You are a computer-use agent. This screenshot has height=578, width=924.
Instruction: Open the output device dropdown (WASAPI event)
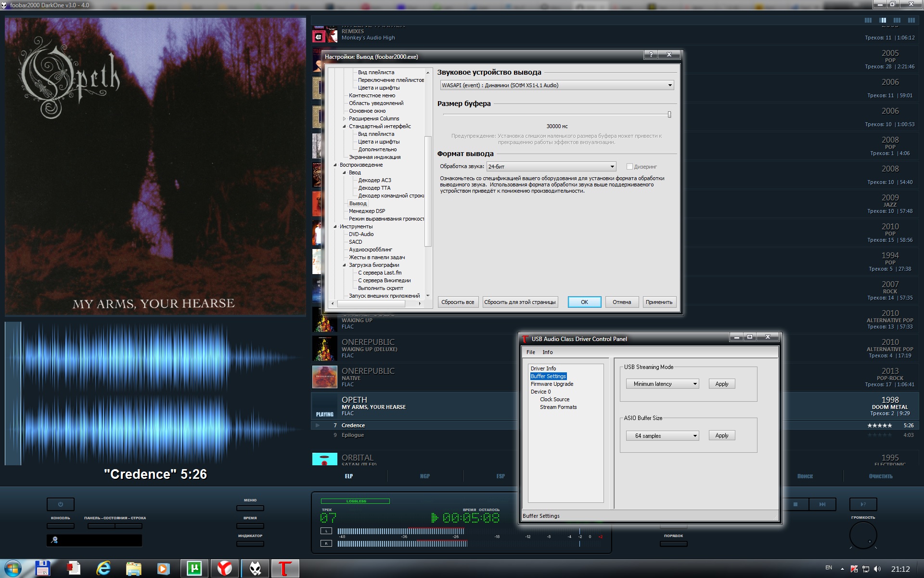[557, 85]
